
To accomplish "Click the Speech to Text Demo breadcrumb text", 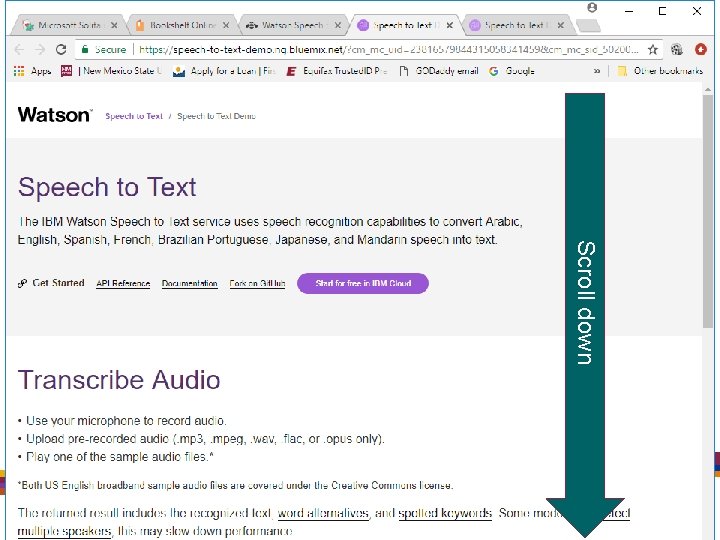I will pyautogui.click(x=216, y=116).
